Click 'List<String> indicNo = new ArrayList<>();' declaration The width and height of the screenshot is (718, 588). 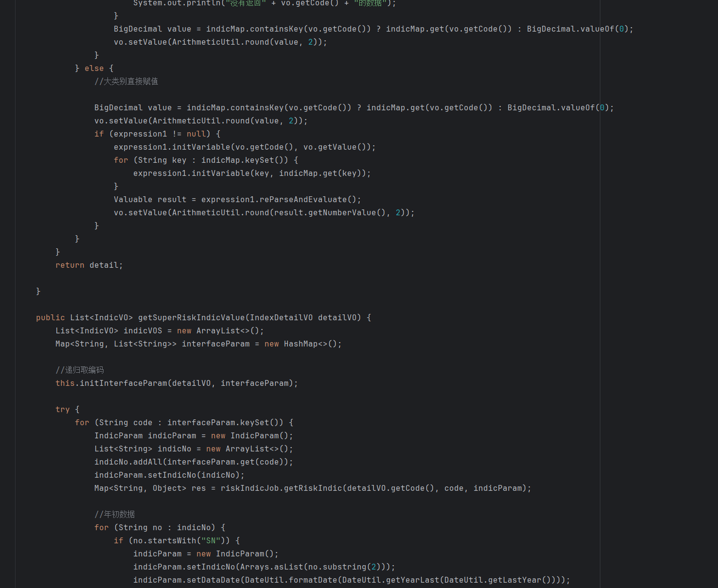pos(194,449)
